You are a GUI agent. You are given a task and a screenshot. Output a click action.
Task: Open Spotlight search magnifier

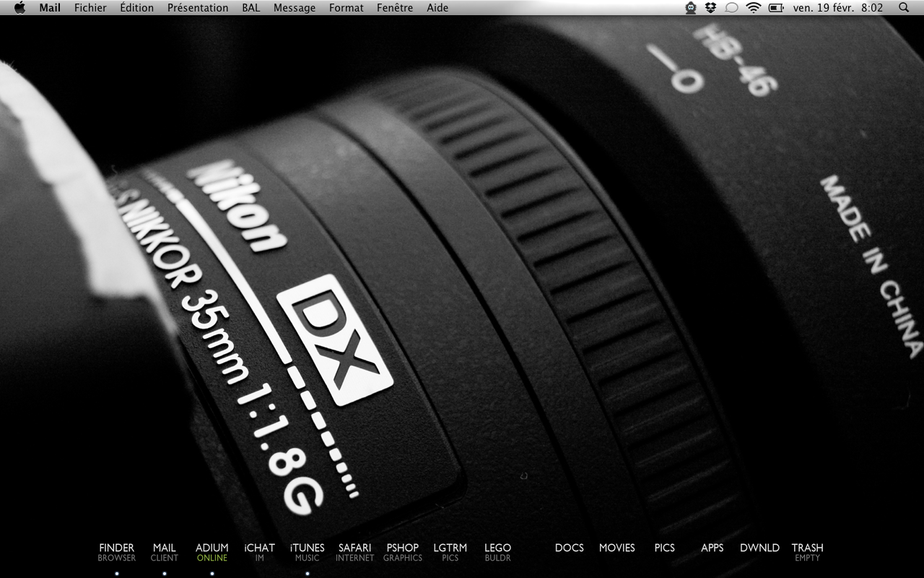coord(905,8)
